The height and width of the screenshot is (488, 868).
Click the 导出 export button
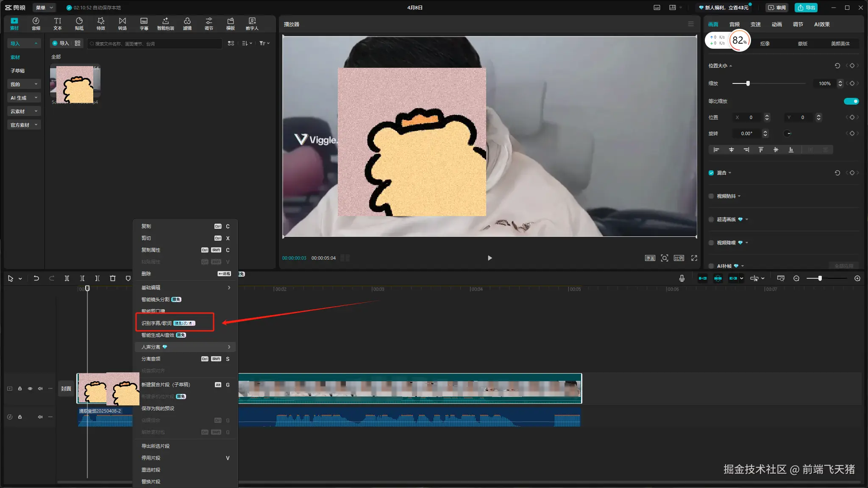pos(806,8)
